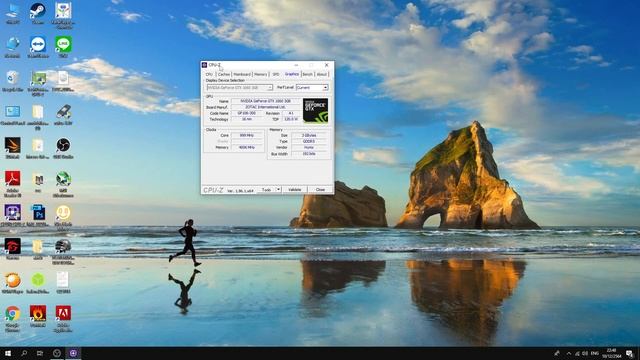
Task: Click the Core clock MHz value
Action: (247, 135)
